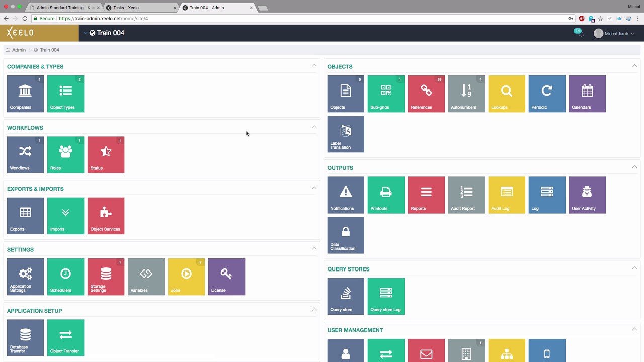This screenshot has height=362, width=644.
Task: Collapse the Objects section
Action: (634, 65)
